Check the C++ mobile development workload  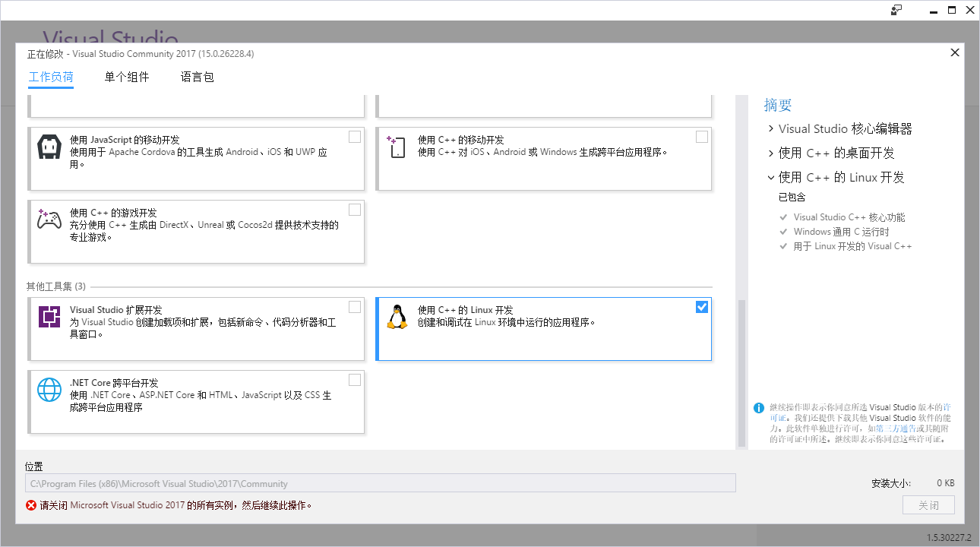click(702, 137)
